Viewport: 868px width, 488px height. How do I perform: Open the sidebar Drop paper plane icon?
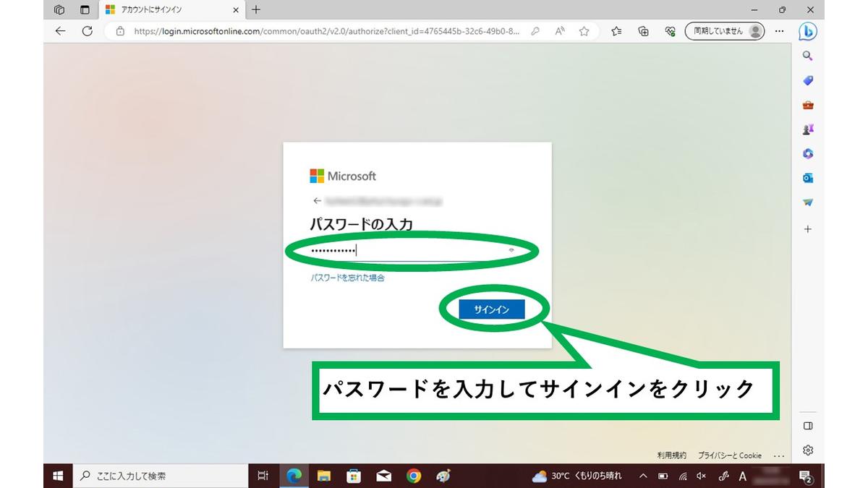(808, 202)
